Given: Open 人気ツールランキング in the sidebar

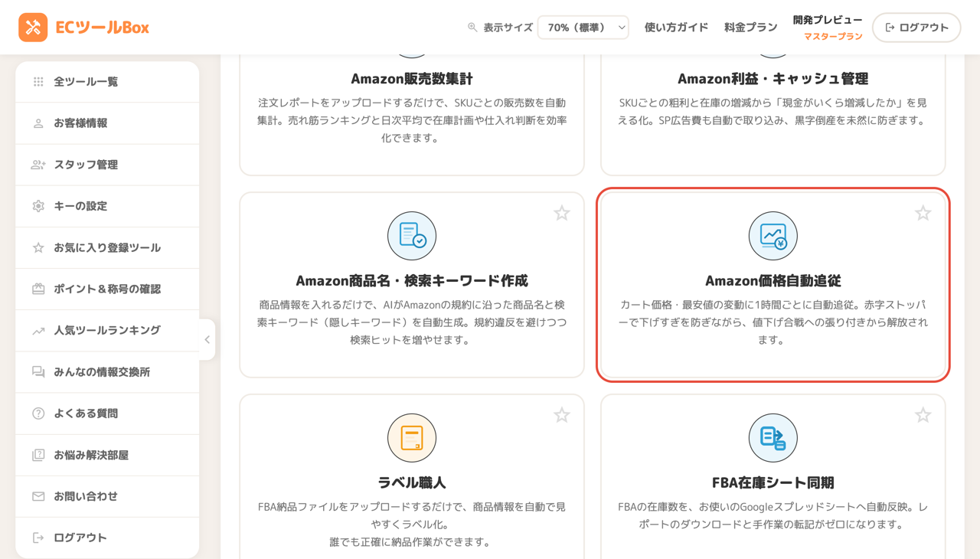Looking at the screenshot, I should tap(107, 330).
